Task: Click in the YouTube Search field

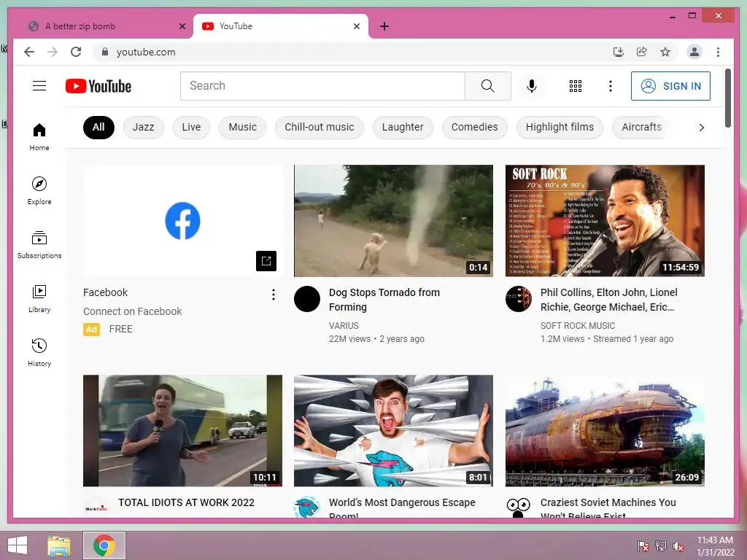Action: pyautogui.click(x=322, y=86)
